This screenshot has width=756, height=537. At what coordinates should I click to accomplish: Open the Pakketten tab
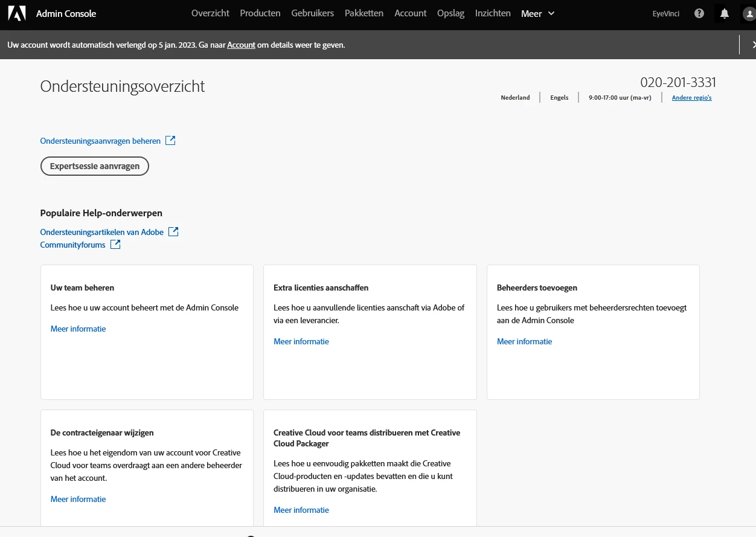coord(364,13)
